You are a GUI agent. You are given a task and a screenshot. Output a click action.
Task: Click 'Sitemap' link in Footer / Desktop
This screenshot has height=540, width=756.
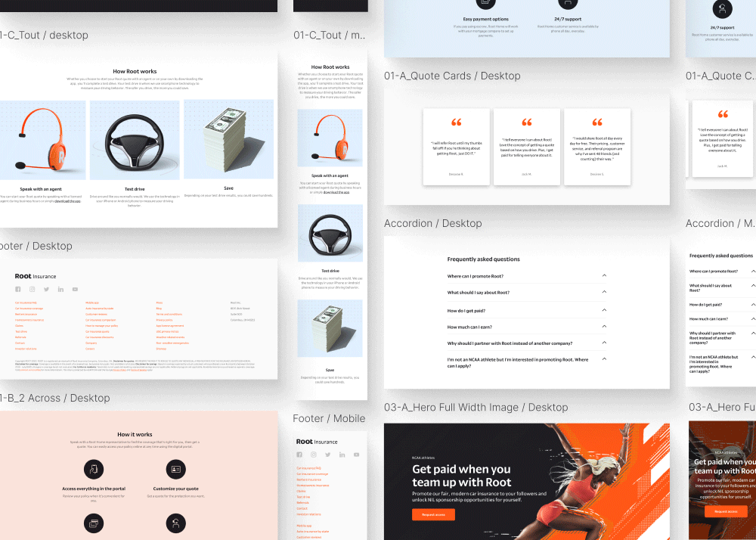161,349
